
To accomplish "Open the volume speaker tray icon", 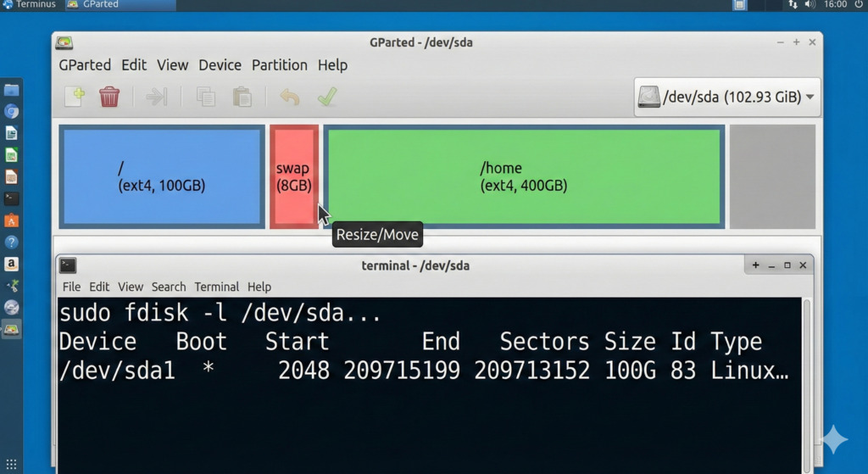I will point(810,4).
